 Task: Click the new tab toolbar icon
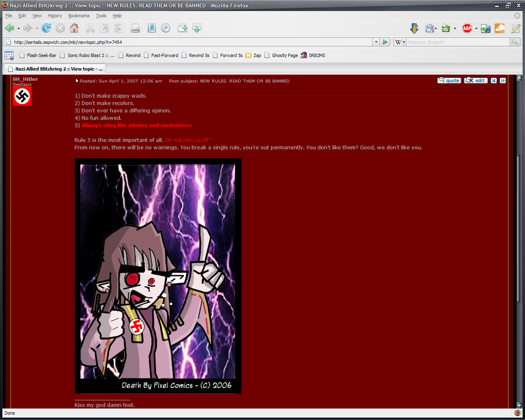(183, 28)
